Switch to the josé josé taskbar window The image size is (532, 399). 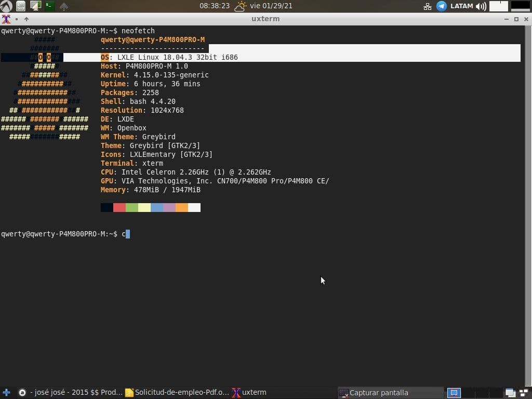coord(71,393)
